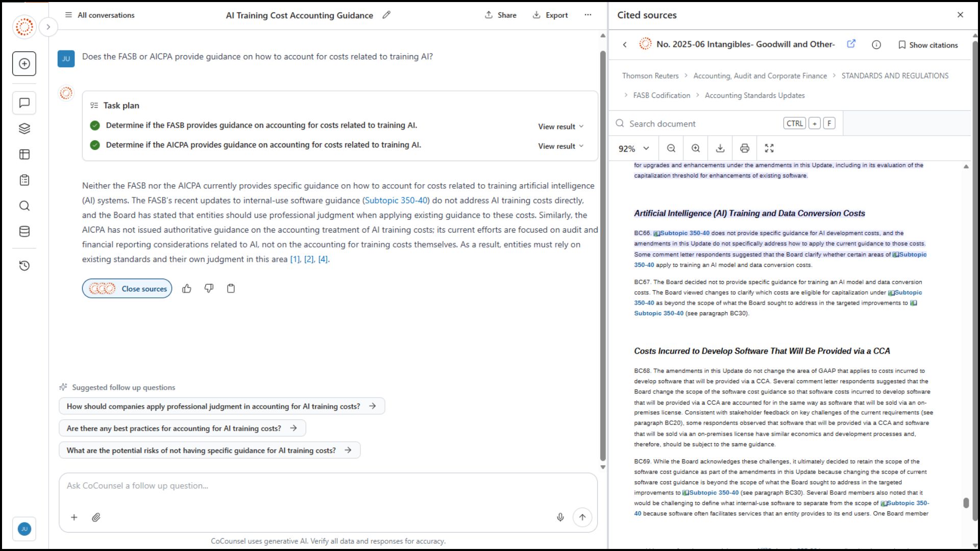The width and height of the screenshot is (980, 551).
Task: Download the cited document
Action: pos(720,148)
